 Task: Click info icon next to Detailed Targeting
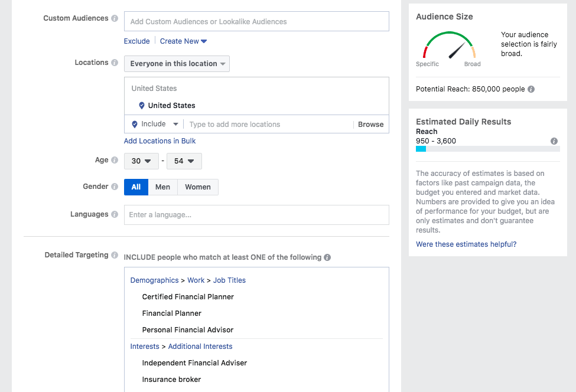pyautogui.click(x=115, y=256)
